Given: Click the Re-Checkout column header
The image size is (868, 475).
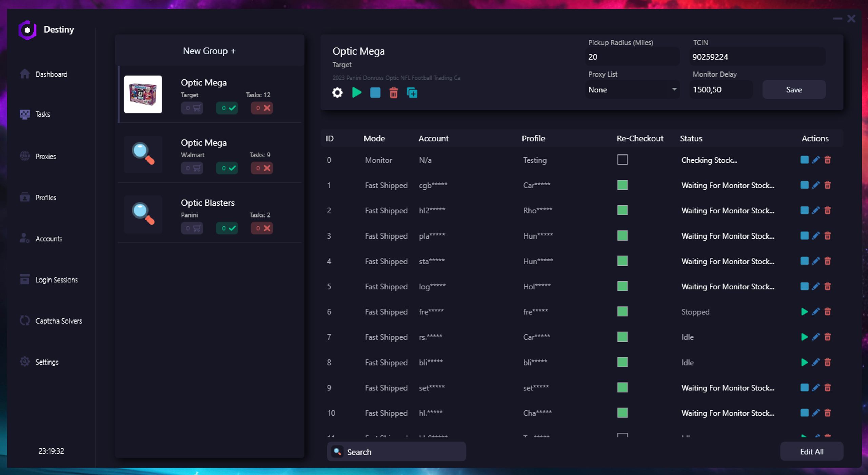Looking at the screenshot, I should (640, 138).
